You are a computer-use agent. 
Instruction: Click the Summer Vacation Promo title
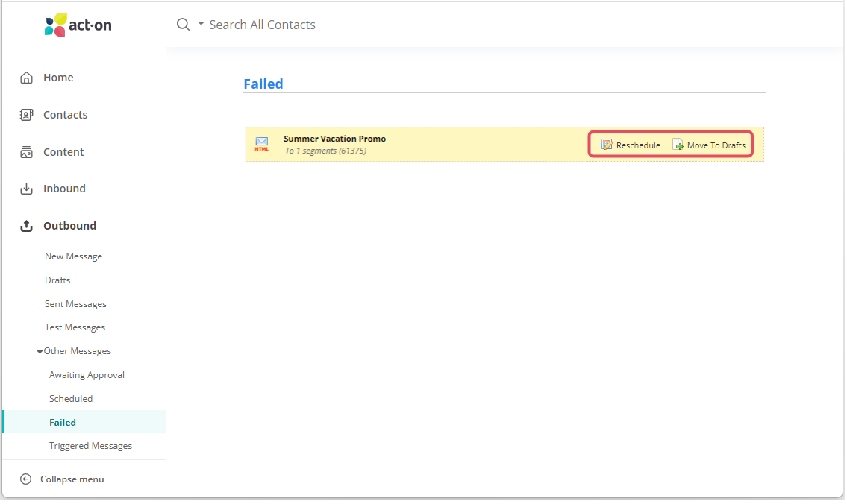click(x=335, y=139)
